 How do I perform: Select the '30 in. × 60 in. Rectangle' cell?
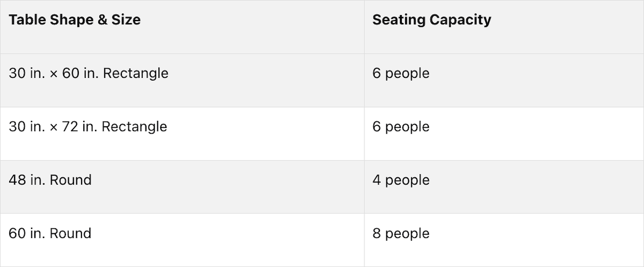click(182, 80)
